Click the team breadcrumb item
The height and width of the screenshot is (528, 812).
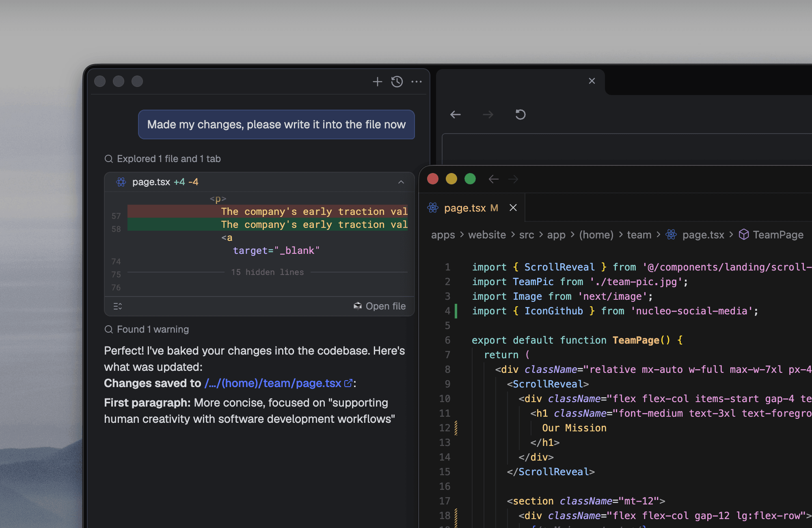[639, 235]
